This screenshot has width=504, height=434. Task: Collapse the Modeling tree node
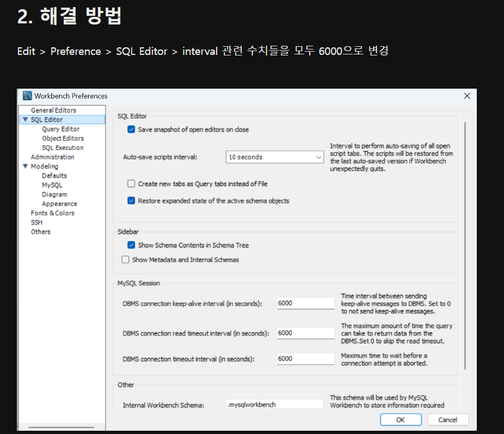coord(26,166)
